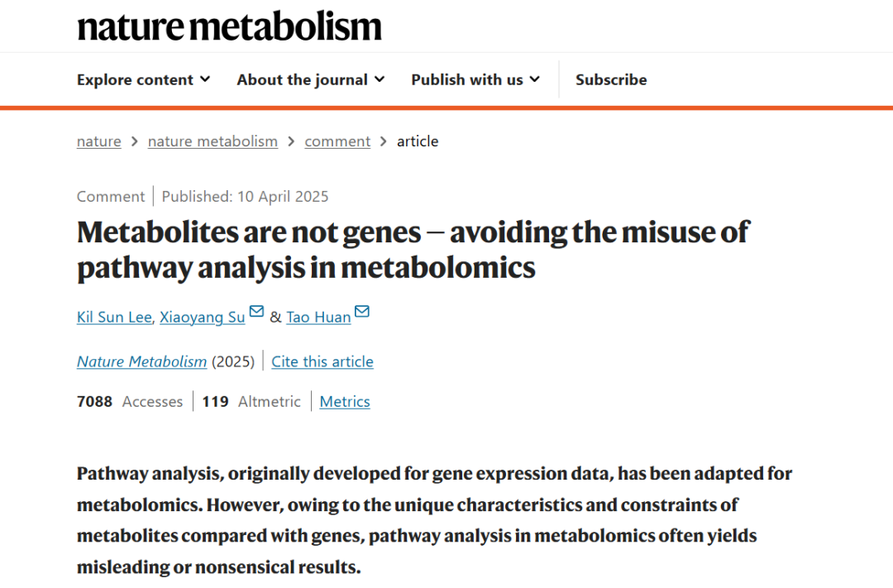This screenshot has width=893, height=588.
Task: Open the About the journal menu
Action: [310, 79]
